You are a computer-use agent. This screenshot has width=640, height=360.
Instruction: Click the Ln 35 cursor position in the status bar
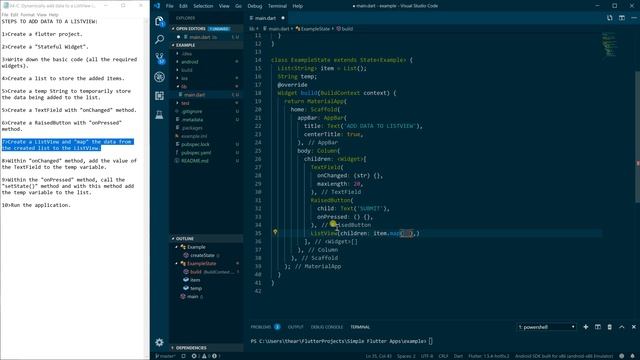[x=378, y=356]
